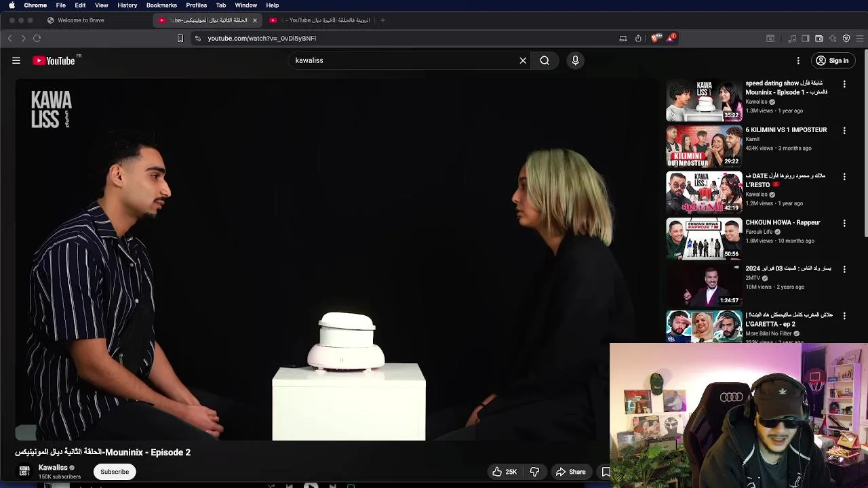This screenshot has height=488, width=868.
Task: Open the Brave Shields lion icon
Action: point(655,39)
